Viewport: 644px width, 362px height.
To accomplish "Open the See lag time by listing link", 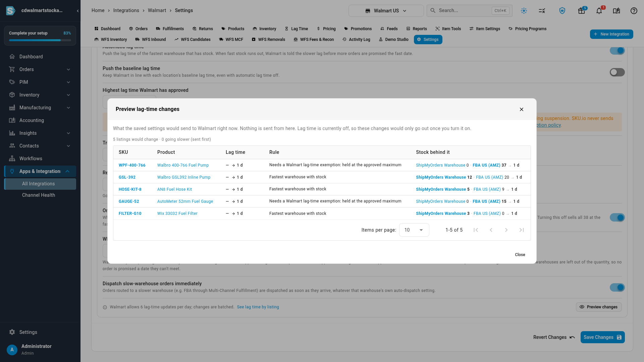I will pos(258,307).
